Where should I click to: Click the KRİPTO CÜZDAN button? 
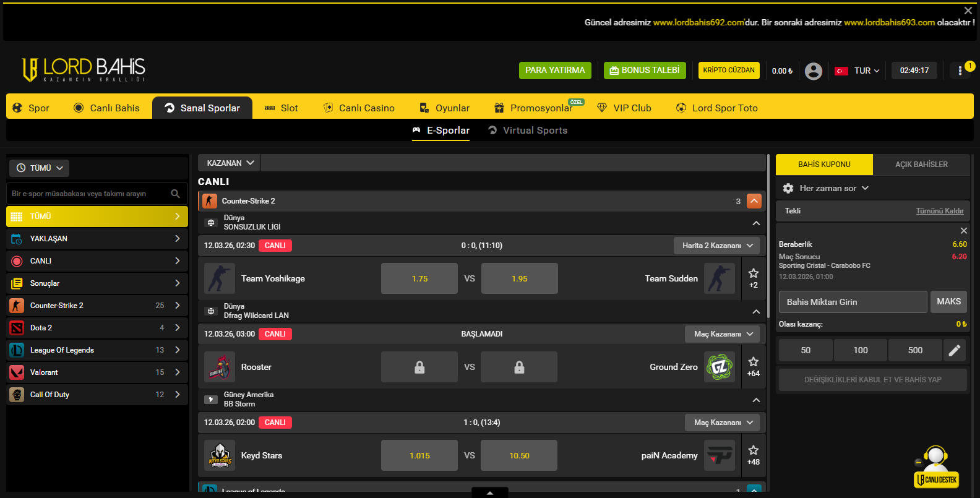tap(729, 71)
